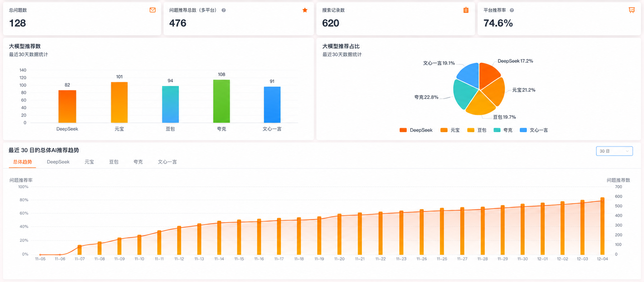
Task: Click the 问题推荐数 axis label
Action: (x=619, y=180)
